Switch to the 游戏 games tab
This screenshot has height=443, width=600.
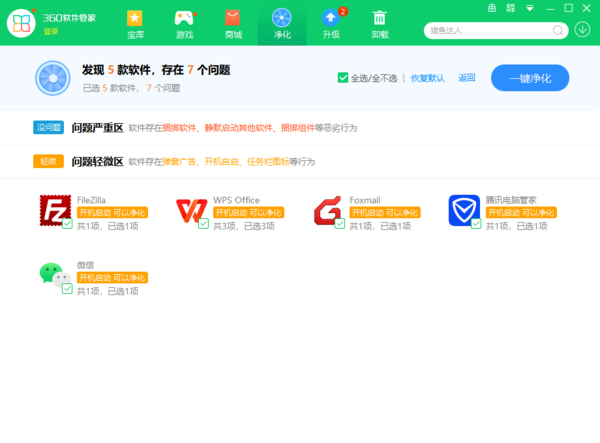pos(184,22)
